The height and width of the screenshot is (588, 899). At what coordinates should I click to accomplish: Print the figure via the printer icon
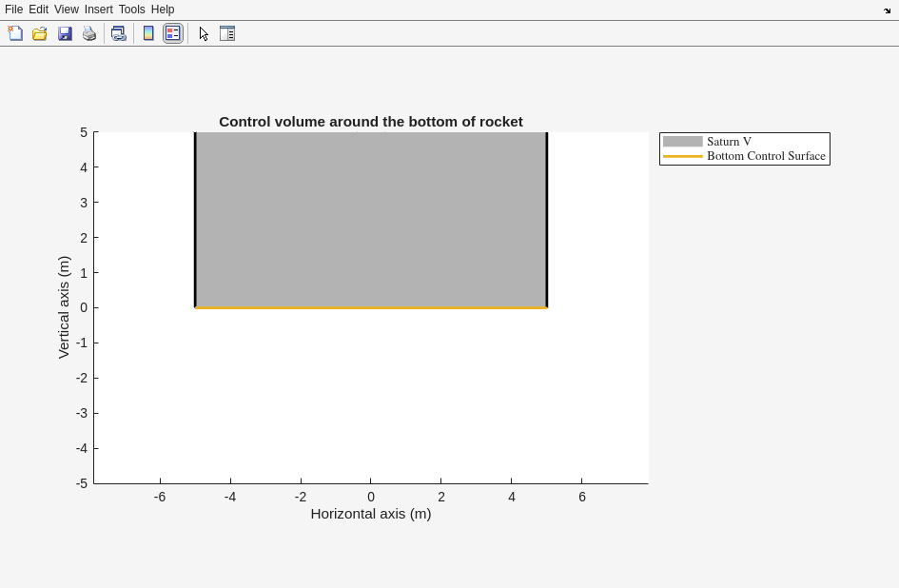point(89,33)
